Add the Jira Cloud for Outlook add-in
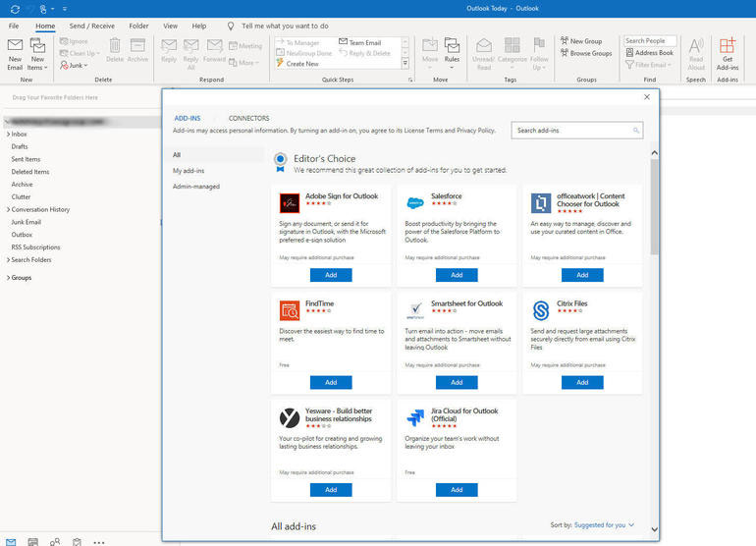Image resolution: width=756 pixels, height=546 pixels. [457, 490]
